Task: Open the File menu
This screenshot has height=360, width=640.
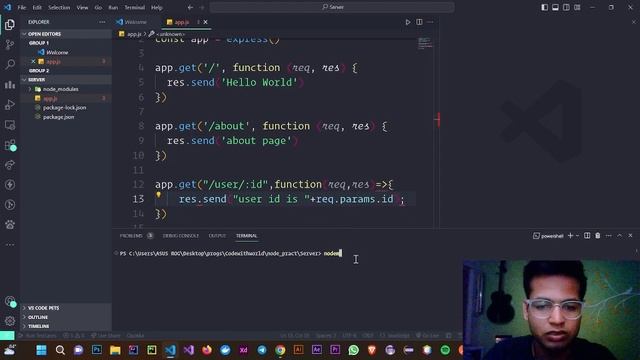Action: [x=22, y=7]
